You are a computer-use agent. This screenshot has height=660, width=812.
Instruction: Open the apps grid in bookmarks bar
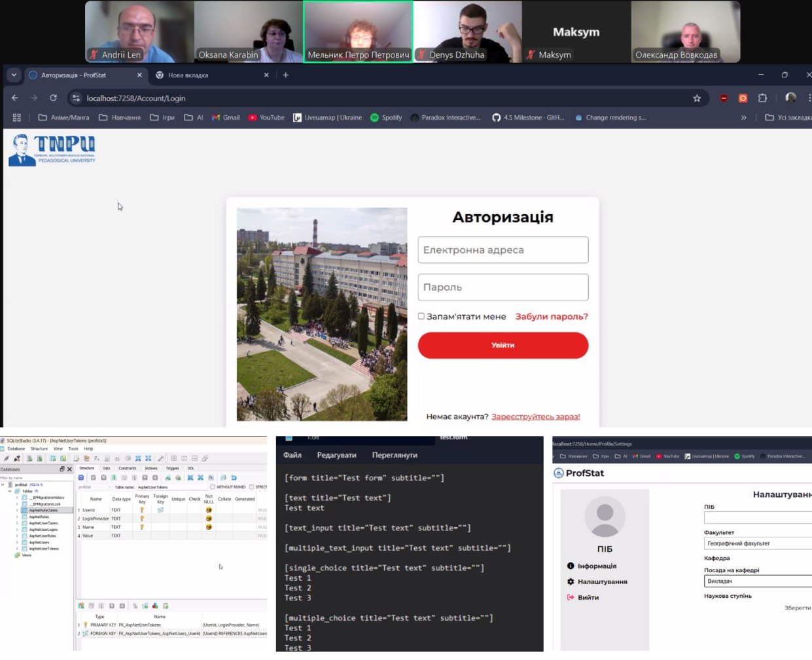17,118
